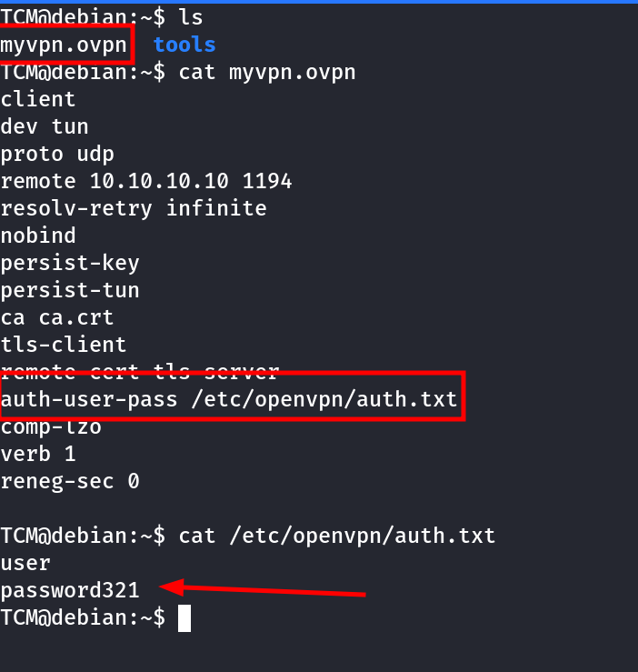Image resolution: width=638 pixels, height=672 pixels.
Task: Click the 'cat /etc/openvpn/auth.txt' command text
Action: (337, 536)
